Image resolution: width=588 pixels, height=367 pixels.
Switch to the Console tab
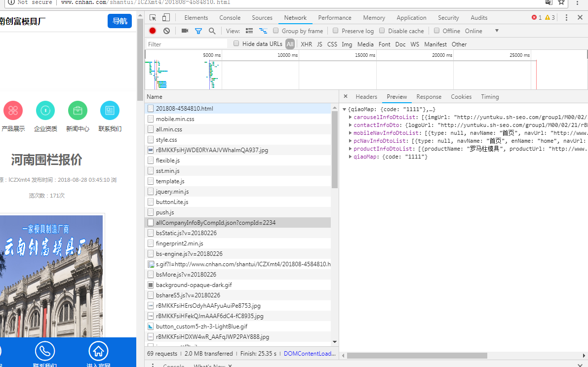pos(230,18)
